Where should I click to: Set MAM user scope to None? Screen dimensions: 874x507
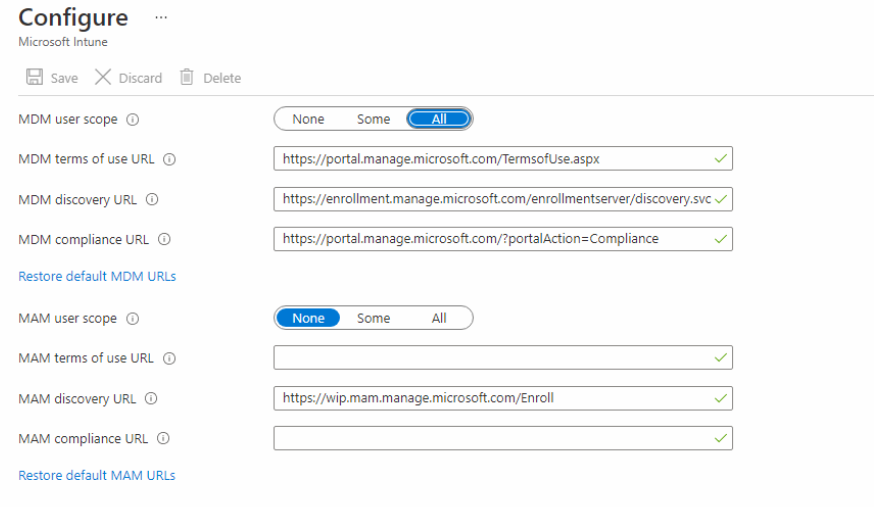click(308, 318)
